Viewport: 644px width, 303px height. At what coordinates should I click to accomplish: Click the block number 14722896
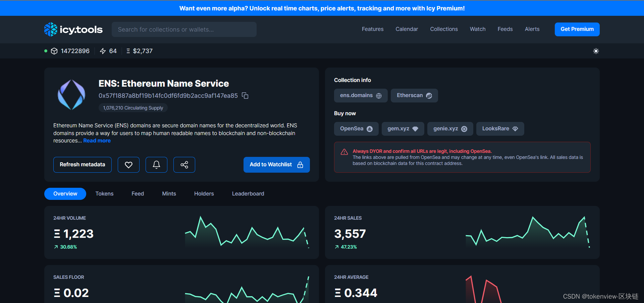[x=75, y=51]
